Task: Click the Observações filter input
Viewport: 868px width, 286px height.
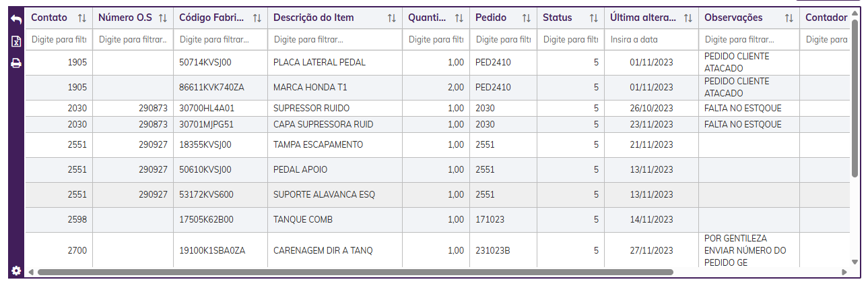Action: click(748, 40)
